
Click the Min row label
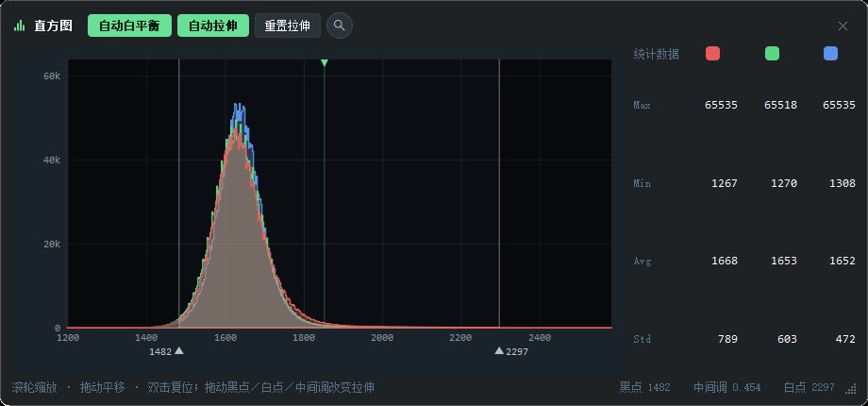(643, 183)
